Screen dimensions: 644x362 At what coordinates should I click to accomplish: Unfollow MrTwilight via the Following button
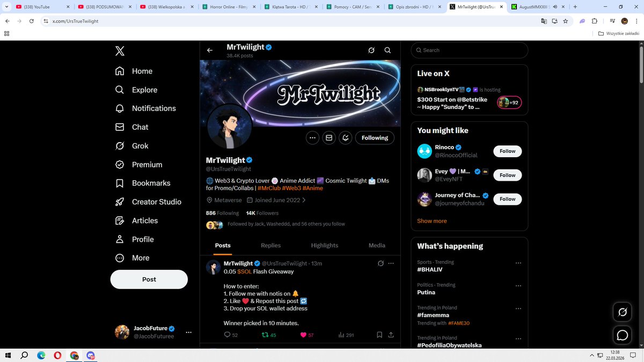[375, 138]
